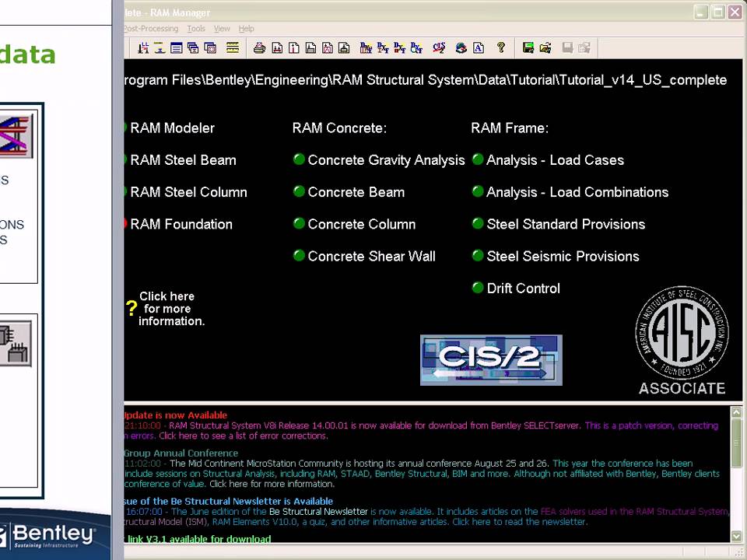Open the report icon with pink triangular frame

tap(328, 47)
